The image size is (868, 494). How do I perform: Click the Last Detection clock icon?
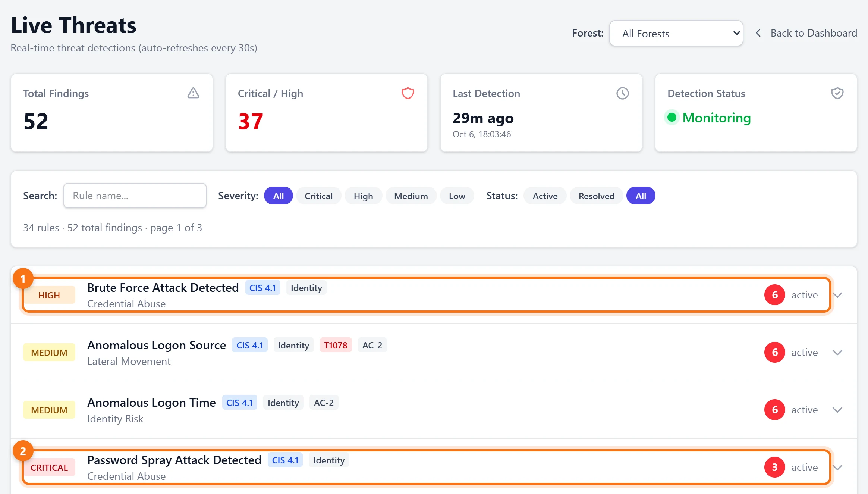click(x=622, y=93)
